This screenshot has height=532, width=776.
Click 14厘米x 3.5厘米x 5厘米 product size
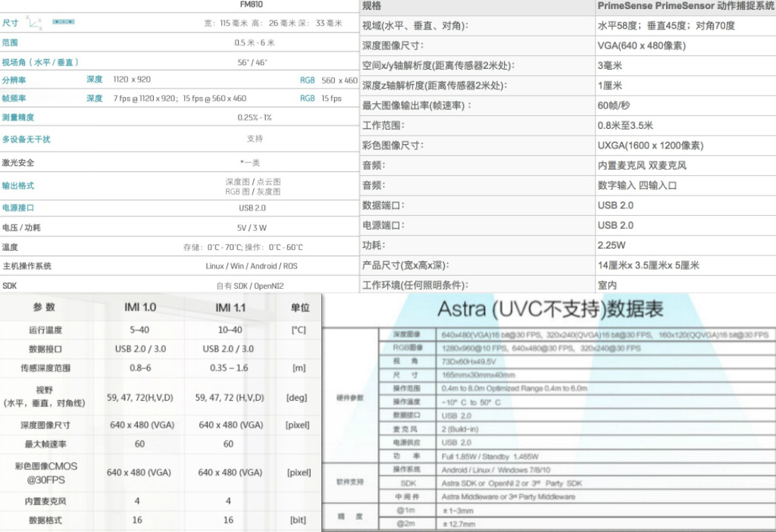coord(649,265)
